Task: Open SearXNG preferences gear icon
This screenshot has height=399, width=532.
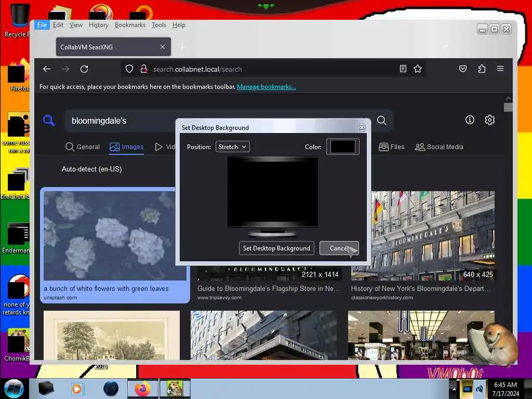Action: coord(489,120)
